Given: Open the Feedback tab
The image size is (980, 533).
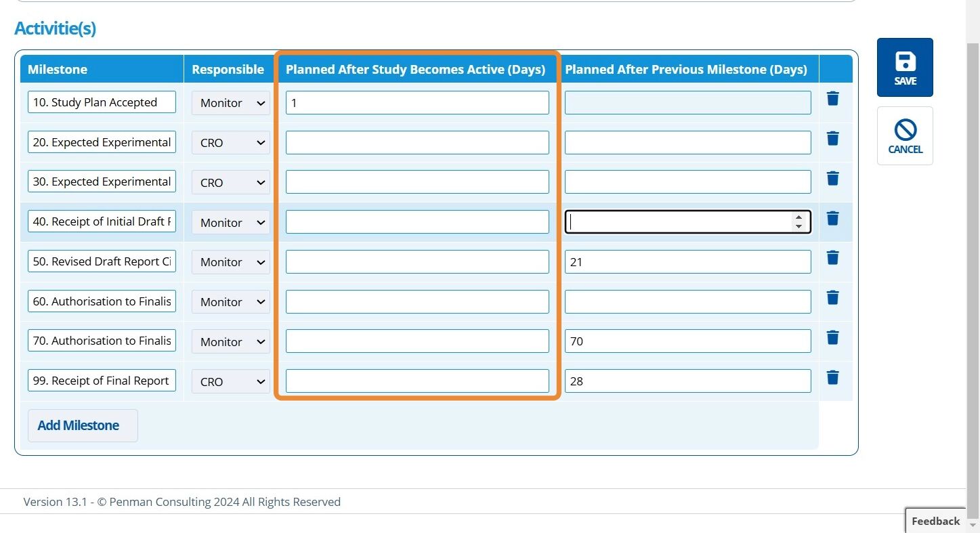Looking at the screenshot, I should [x=935, y=521].
